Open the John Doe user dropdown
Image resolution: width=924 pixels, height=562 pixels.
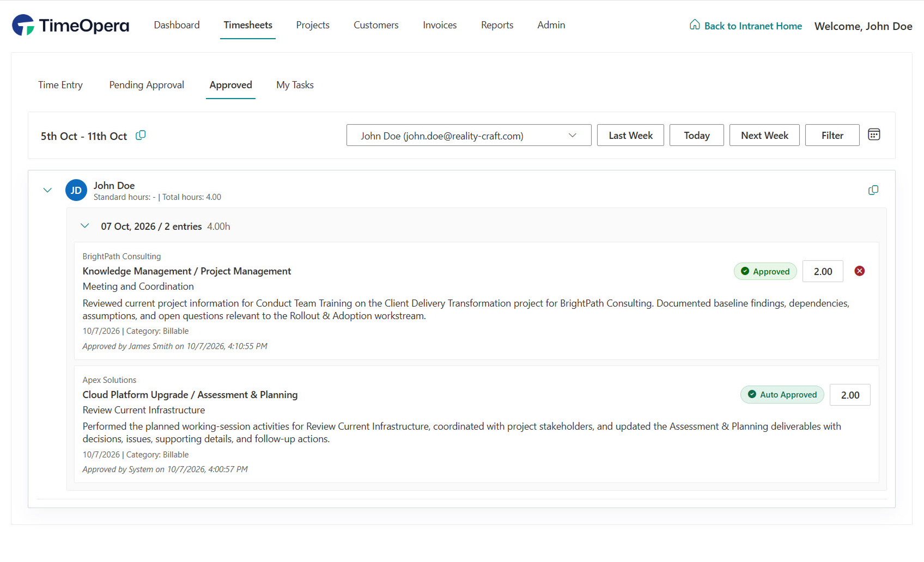[469, 135]
